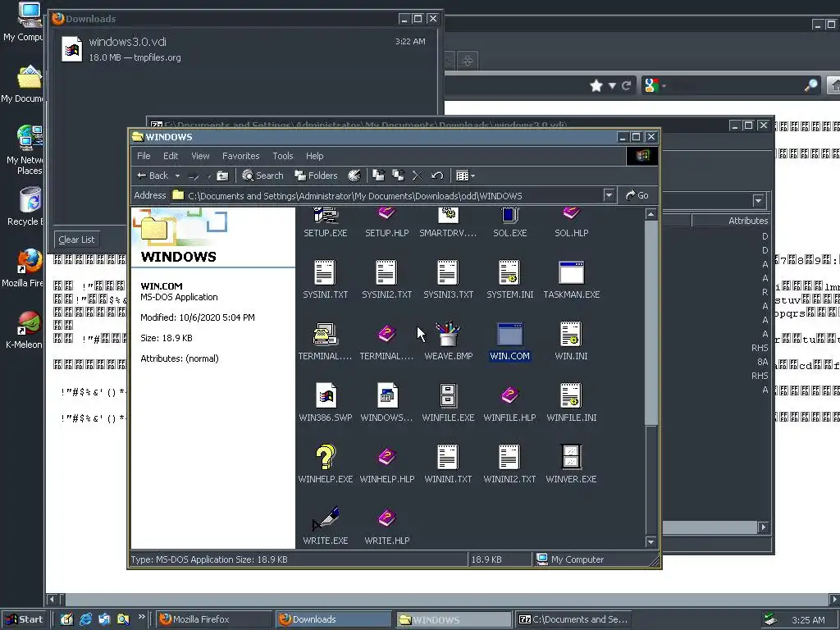
Task: Select the SYSINI.TXT file
Action: click(x=325, y=280)
